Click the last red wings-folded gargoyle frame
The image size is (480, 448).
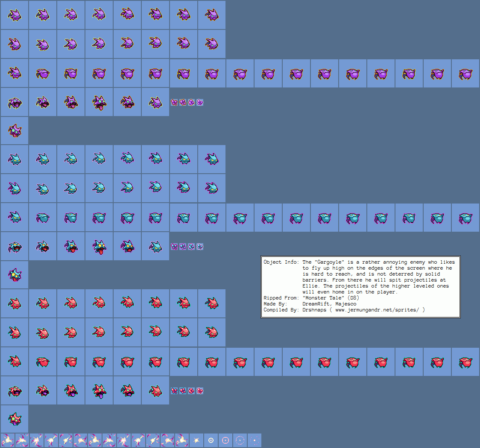(465, 362)
